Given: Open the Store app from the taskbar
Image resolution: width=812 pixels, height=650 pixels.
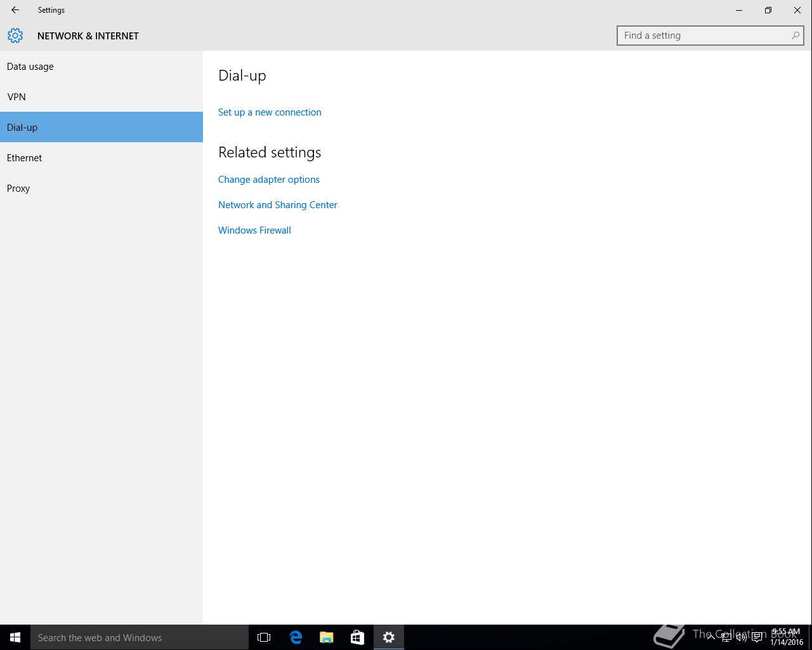Looking at the screenshot, I should 357,637.
